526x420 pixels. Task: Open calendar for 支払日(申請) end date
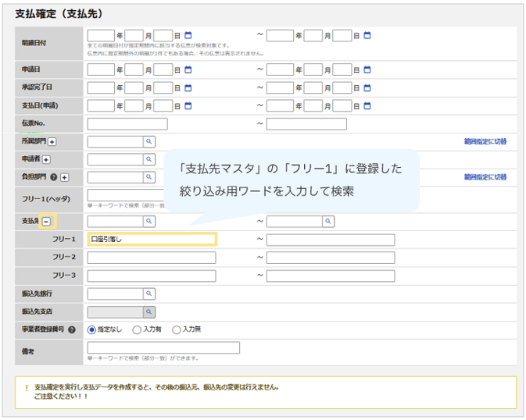(367, 106)
